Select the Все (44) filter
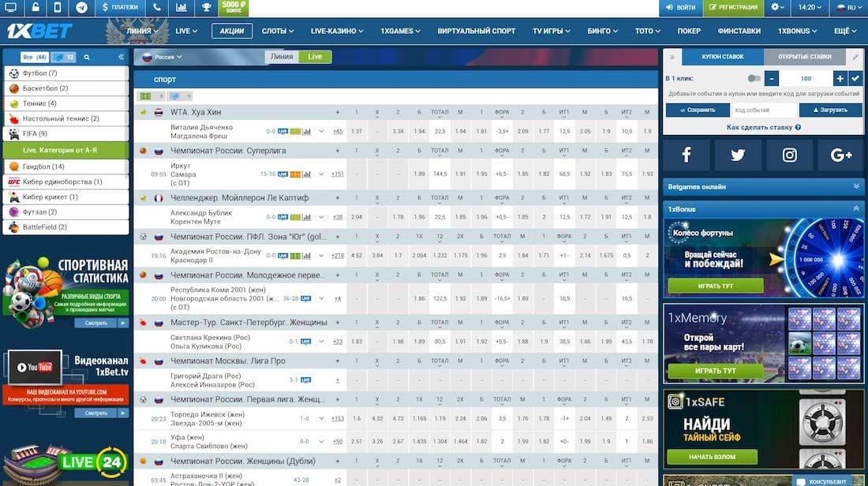Image resolution: width=868 pixels, height=486 pixels. [34, 57]
